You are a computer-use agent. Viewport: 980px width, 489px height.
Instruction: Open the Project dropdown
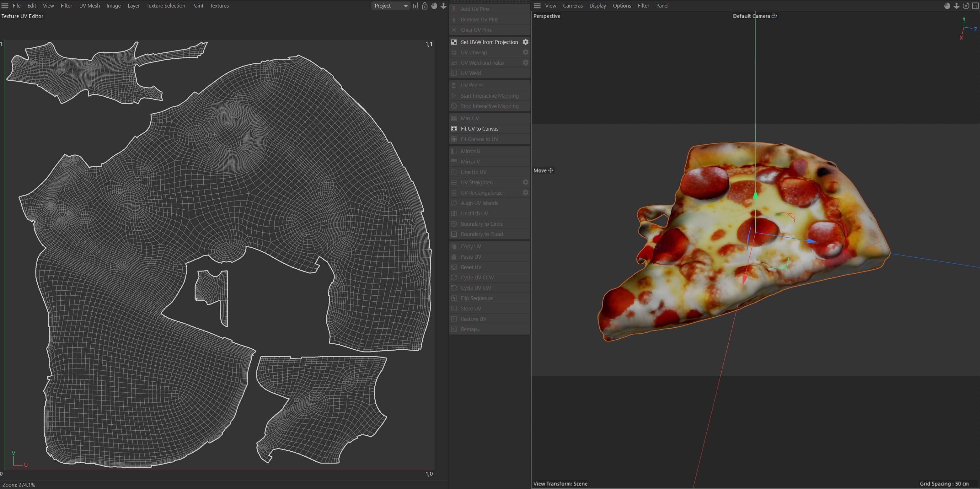coord(390,6)
